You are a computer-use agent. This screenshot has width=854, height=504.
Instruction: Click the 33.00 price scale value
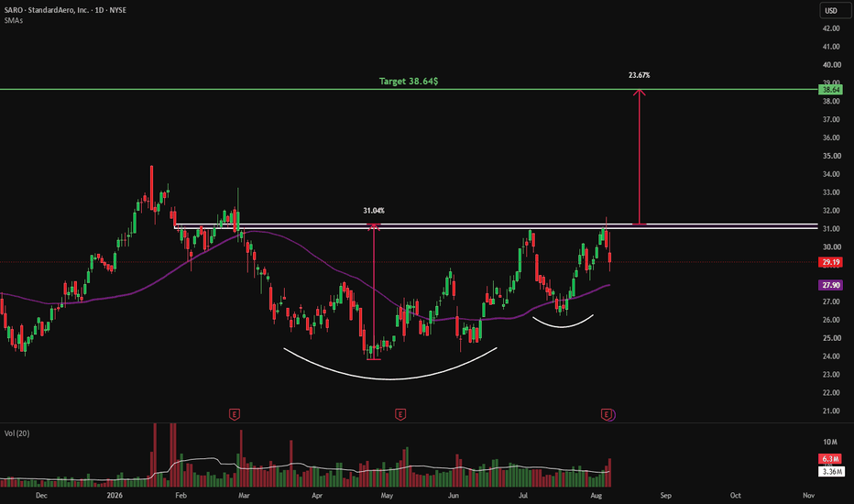831,192
